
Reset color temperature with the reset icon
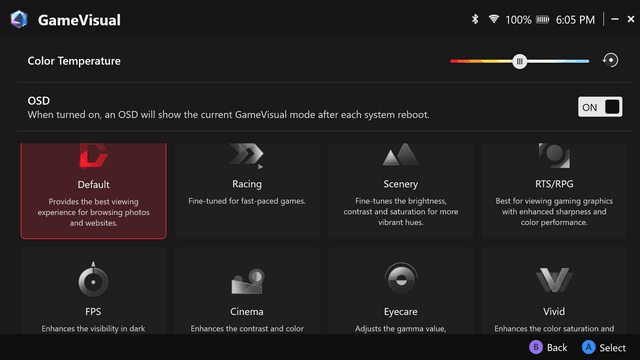611,60
